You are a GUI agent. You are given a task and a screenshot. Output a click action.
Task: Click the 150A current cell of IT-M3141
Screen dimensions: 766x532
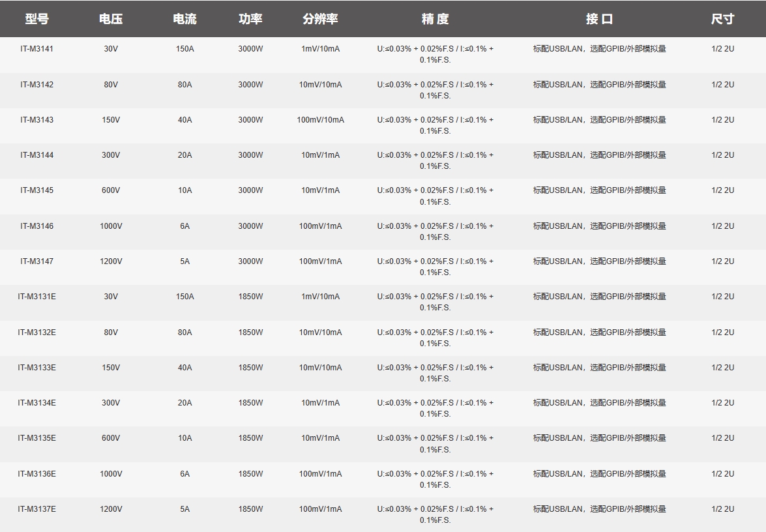click(x=184, y=48)
